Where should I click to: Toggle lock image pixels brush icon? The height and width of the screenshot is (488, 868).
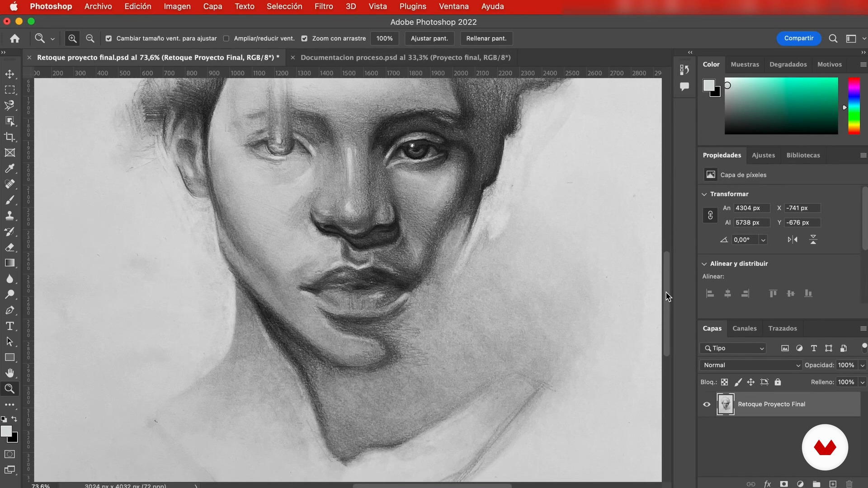[x=738, y=382]
